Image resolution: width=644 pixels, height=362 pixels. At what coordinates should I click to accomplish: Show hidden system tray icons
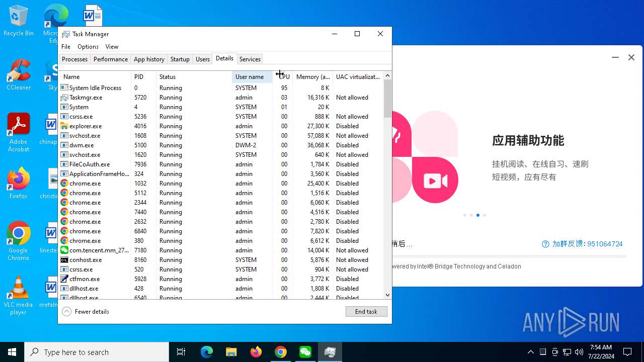pyautogui.click(x=530, y=352)
